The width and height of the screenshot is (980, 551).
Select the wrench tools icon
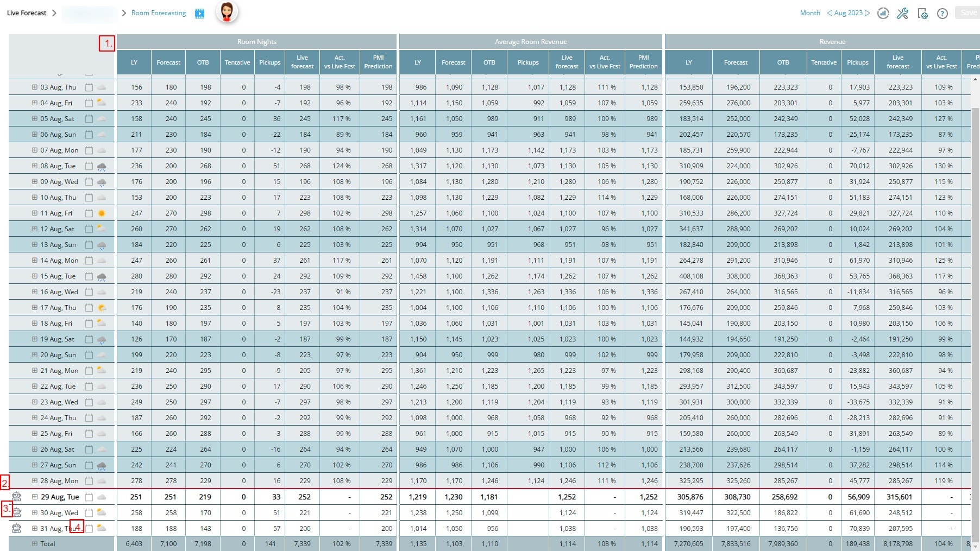tap(903, 14)
